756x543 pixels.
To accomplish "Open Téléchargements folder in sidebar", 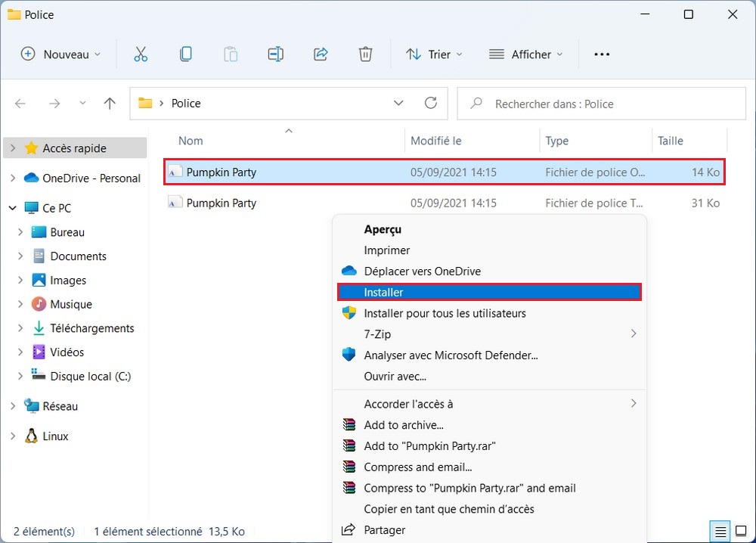I will pos(91,328).
